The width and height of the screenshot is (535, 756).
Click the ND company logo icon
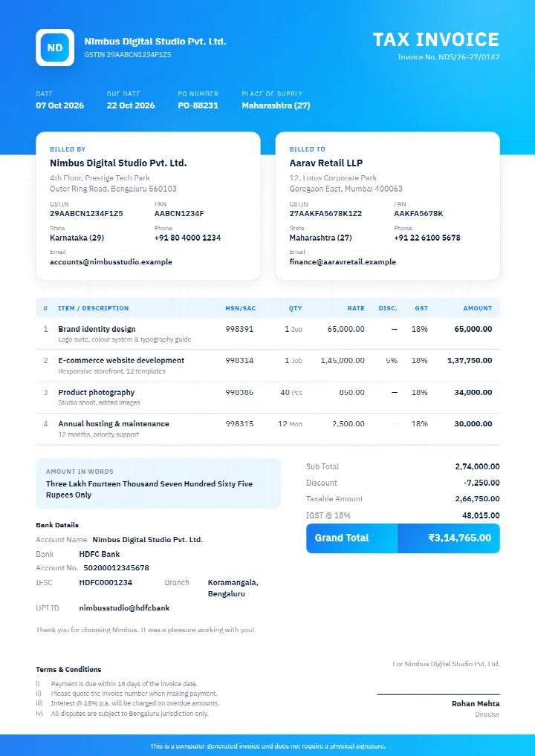click(x=55, y=48)
